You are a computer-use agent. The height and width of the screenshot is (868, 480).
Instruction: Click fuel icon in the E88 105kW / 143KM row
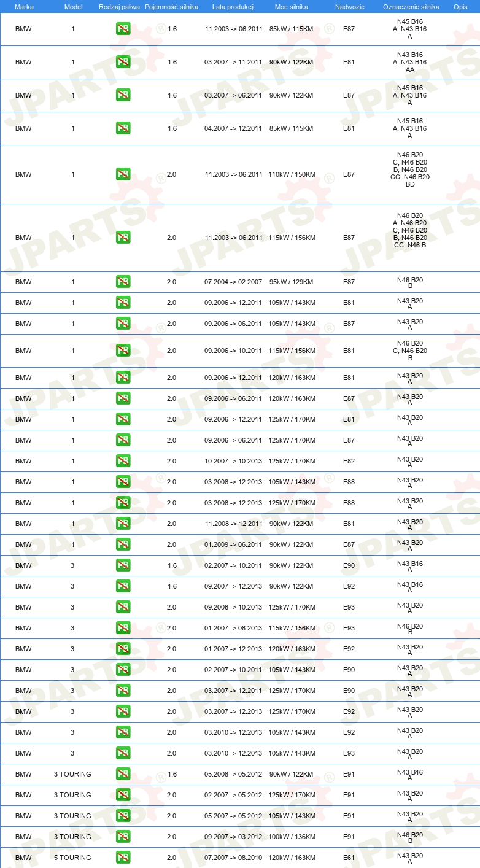tap(123, 482)
